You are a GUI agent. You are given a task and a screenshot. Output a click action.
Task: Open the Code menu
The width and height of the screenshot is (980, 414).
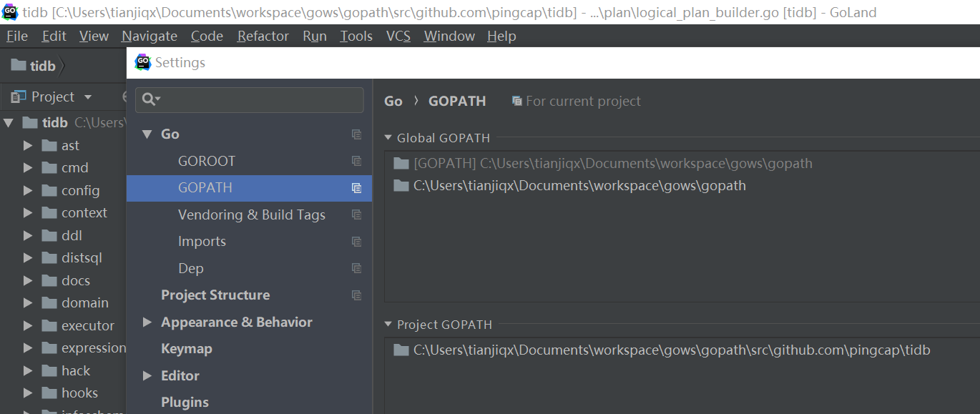(207, 36)
